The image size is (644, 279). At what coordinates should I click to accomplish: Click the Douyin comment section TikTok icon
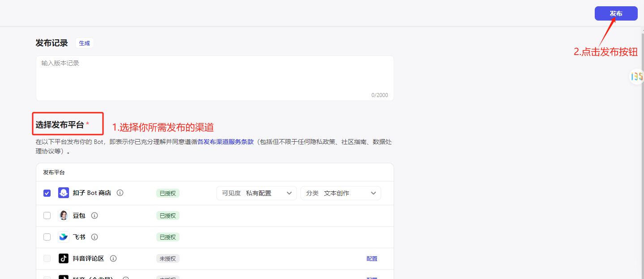tap(64, 258)
